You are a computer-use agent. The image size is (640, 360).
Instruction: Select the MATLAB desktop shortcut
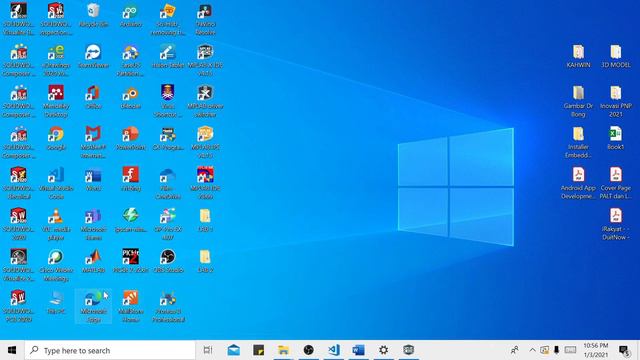point(93,260)
